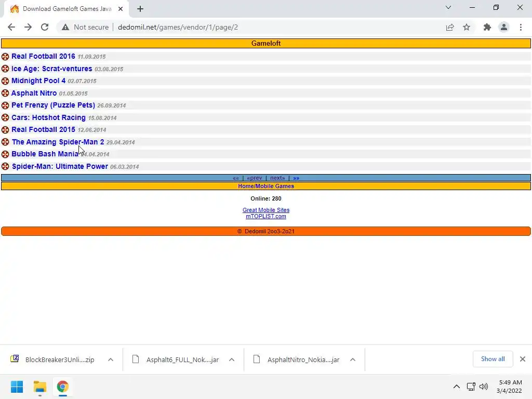Open Pet Frenzy (Puzzle Pets) link

tap(54, 105)
